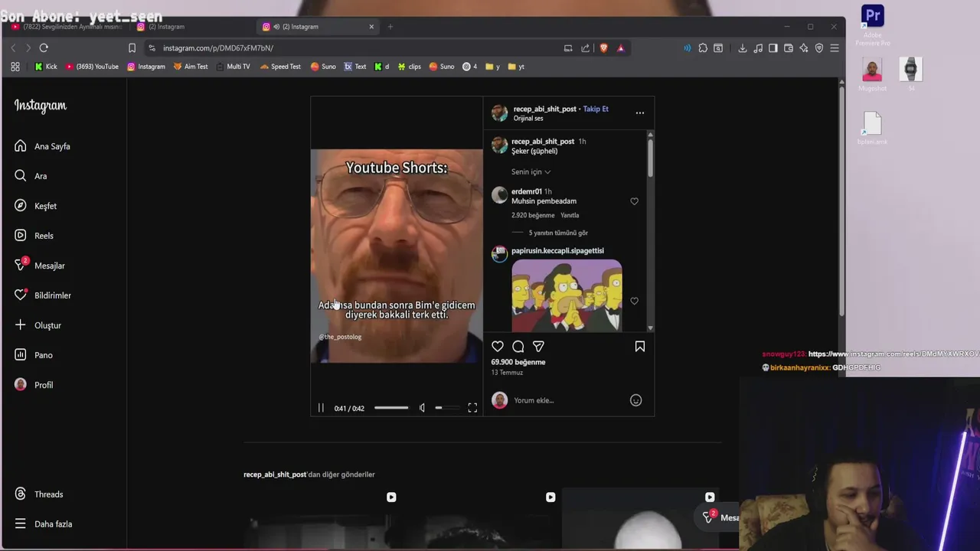Open Adobe Premiere Pro desktop shortcut

[872, 24]
